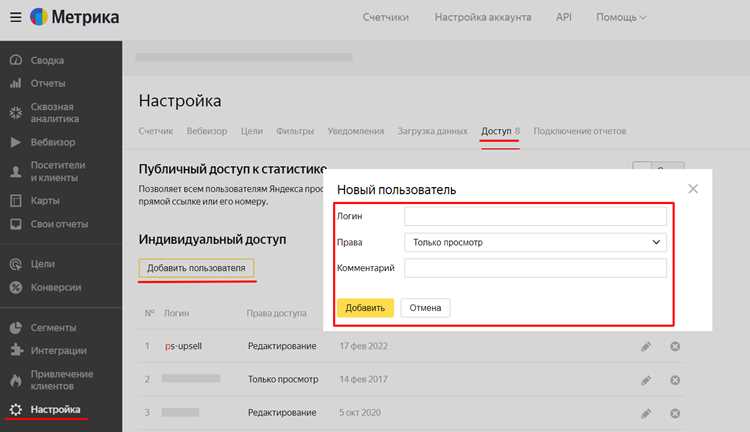Edit access for user added 14 фев 2017
The height and width of the screenshot is (432, 750).
click(646, 380)
